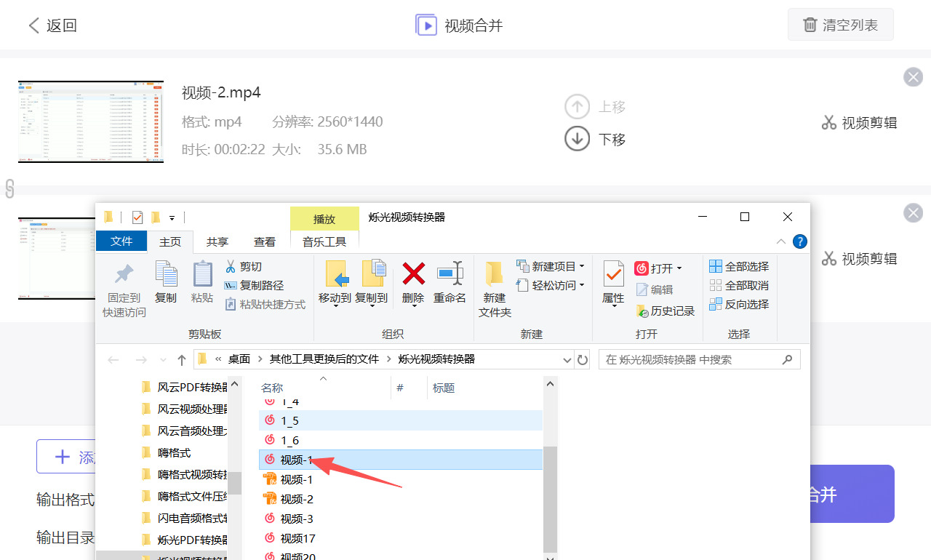Select the file 视频-2 in Explorer

click(x=401, y=499)
